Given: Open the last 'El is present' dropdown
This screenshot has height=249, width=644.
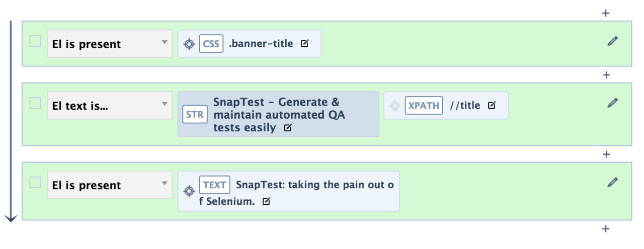Looking at the screenshot, I should [x=110, y=185].
